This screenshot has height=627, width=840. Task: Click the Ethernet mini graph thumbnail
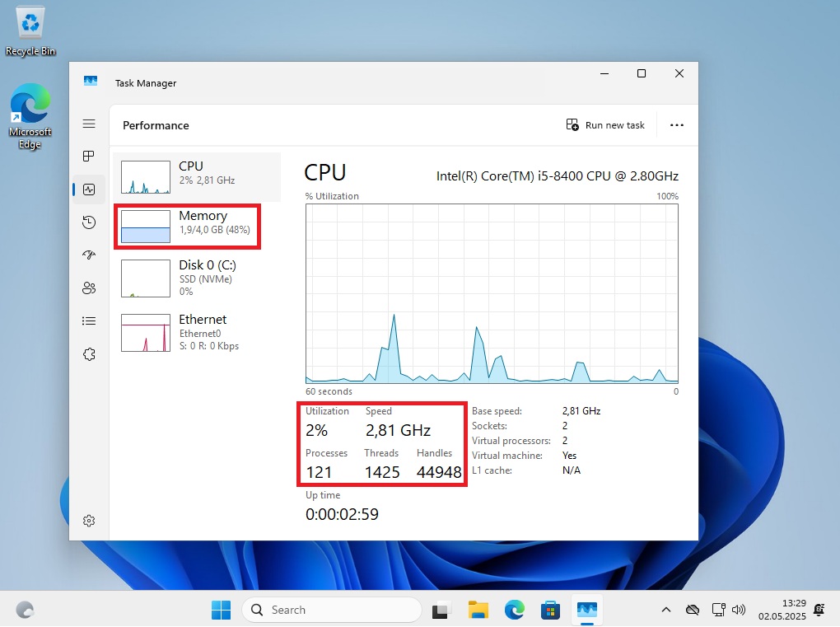coord(146,333)
